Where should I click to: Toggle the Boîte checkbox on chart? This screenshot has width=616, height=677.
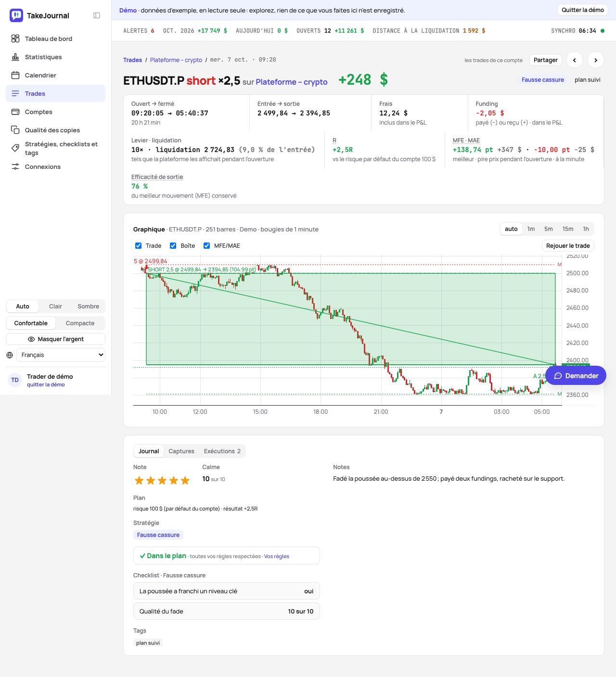click(173, 245)
